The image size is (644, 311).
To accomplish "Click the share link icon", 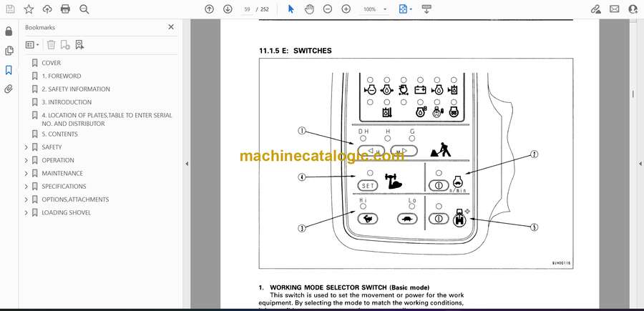I will click(595, 9).
